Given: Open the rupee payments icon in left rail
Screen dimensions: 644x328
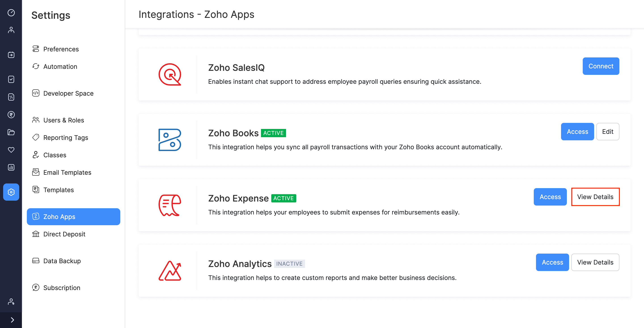Looking at the screenshot, I should [11, 115].
